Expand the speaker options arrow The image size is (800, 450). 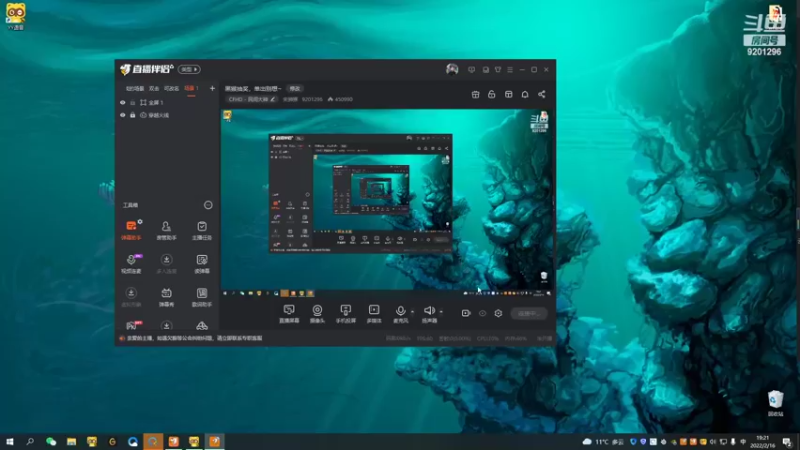click(x=441, y=311)
